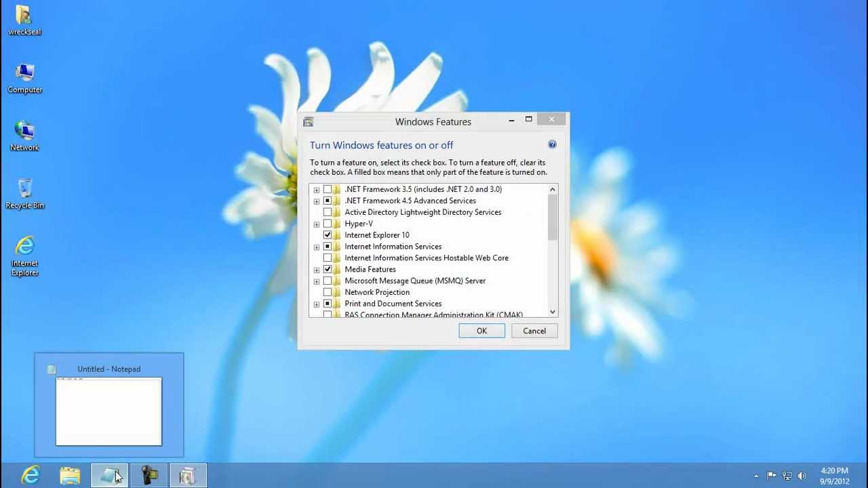Enable Microsoft Message Queue (MSMQ) Server checkbox
868x488 pixels.
coord(328,281)
